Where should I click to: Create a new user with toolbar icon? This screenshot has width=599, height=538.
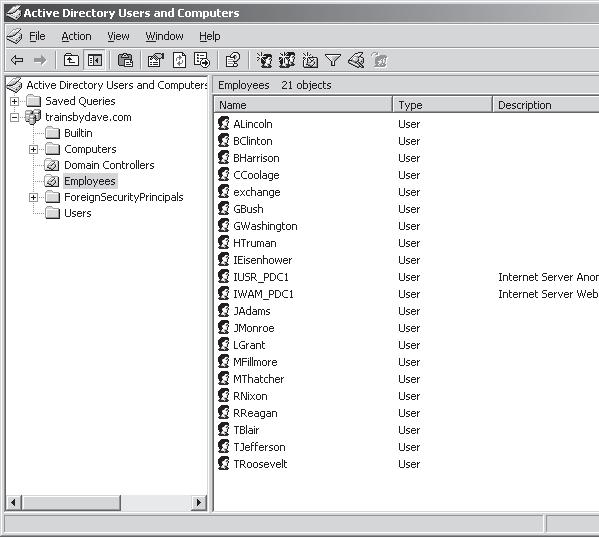[x=264, y=60]
